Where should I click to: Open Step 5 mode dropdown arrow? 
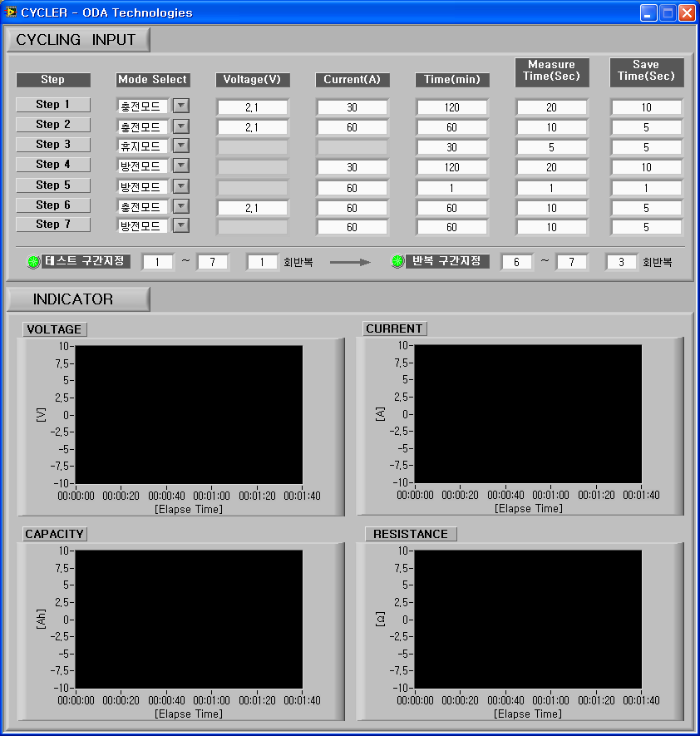click(181, 186)
